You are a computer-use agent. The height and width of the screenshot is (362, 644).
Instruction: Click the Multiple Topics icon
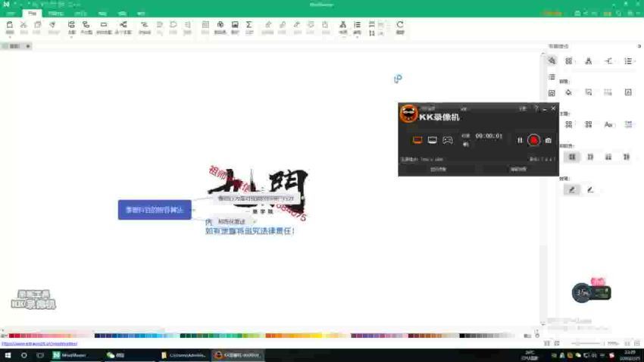(x=123, y=25)
